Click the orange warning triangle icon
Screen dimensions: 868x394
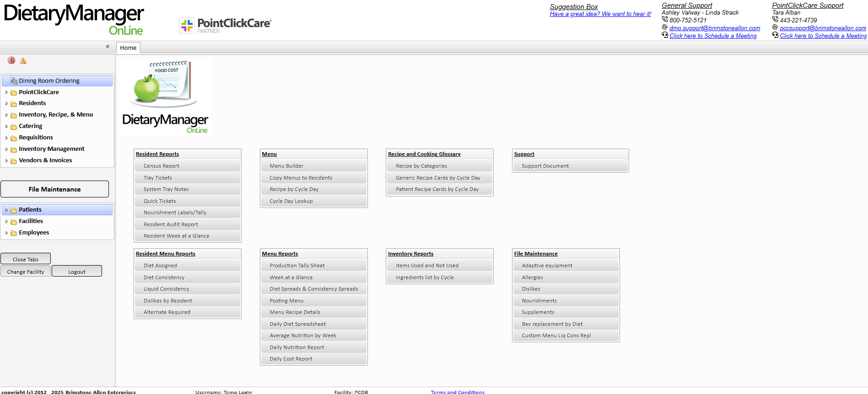23,60
